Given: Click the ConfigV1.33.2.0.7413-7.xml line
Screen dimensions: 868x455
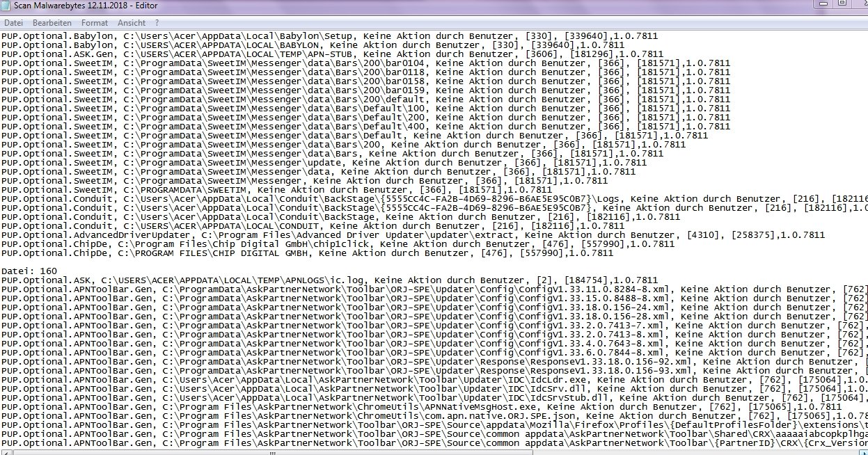Looking at the screenshot, I should pos(434,325).
